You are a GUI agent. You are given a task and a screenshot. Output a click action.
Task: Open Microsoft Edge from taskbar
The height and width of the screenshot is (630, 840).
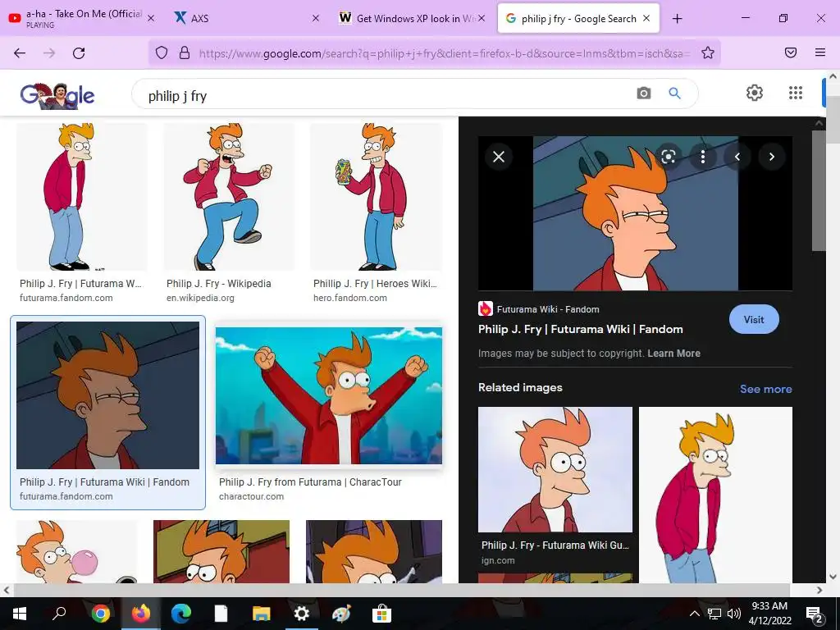click(180, 614)
